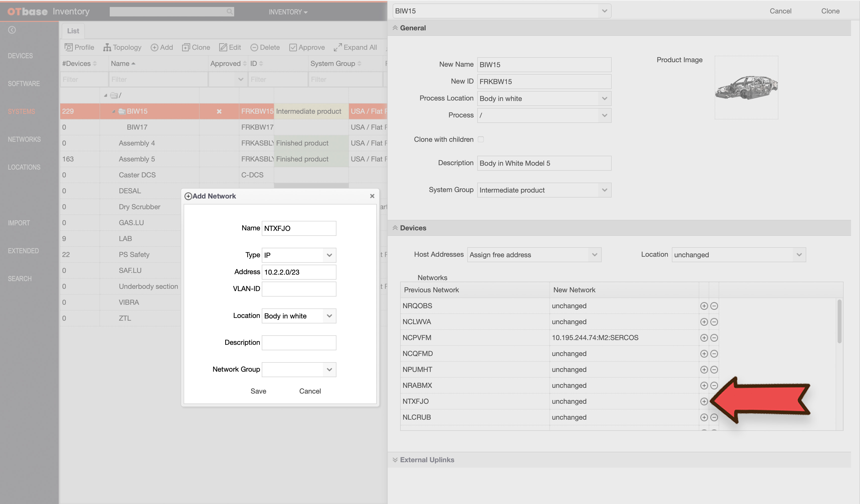Open the Devices Location dropdown showing unchanged
860x504 pixels.
pos(799,254)
